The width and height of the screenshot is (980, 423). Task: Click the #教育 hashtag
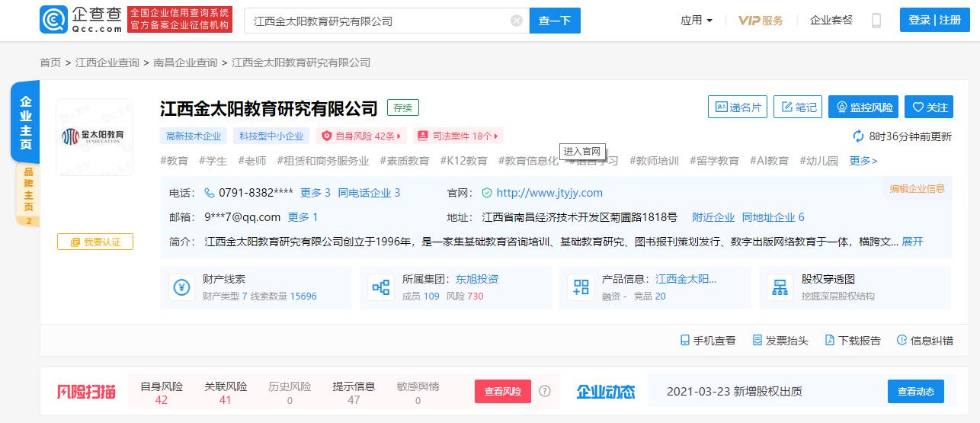pyautogui.click(x=175, y=161)
